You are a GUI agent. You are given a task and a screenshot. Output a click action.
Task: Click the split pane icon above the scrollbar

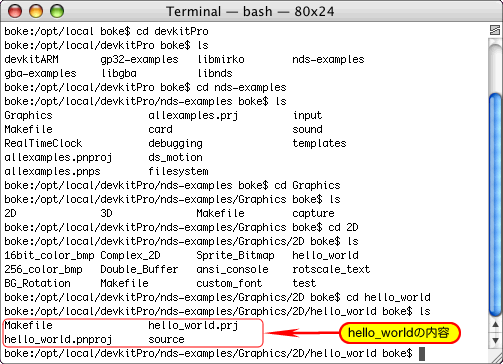coord(495,30)
